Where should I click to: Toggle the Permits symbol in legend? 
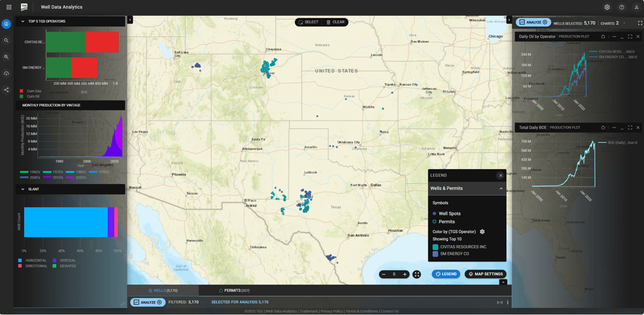click(434, 222)
